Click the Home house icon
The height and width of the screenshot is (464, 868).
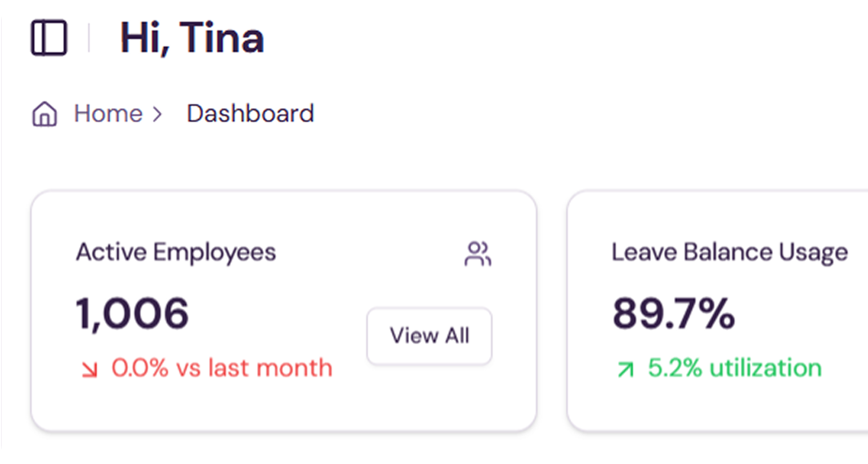(44, 114)
